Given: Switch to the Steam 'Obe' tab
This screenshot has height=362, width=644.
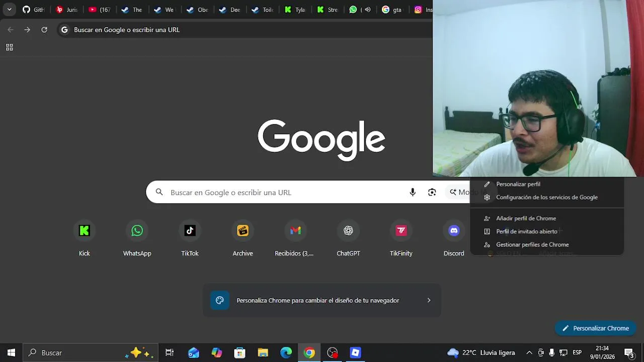Looking at the screenshot, I should pyautogui.click(x=197, y=10).
